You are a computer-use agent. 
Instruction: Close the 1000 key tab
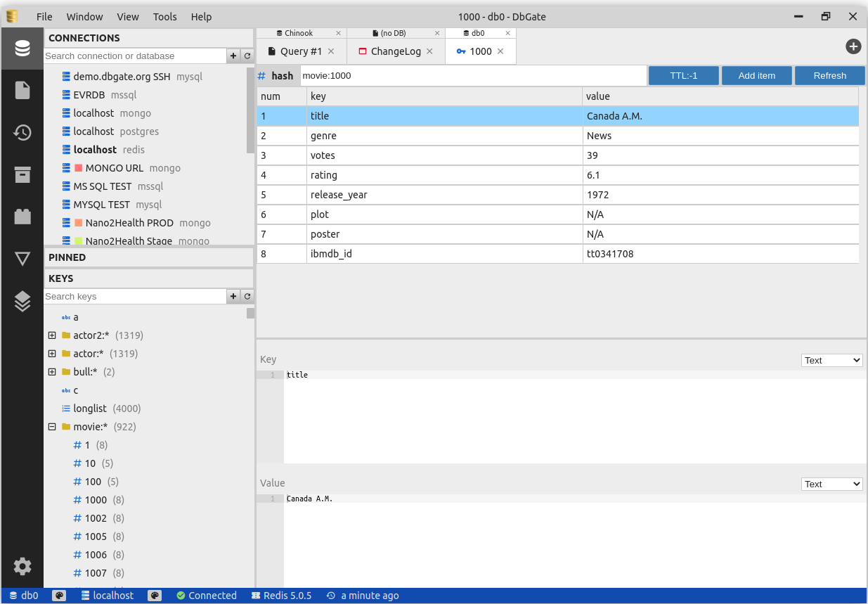click(500, 51)
